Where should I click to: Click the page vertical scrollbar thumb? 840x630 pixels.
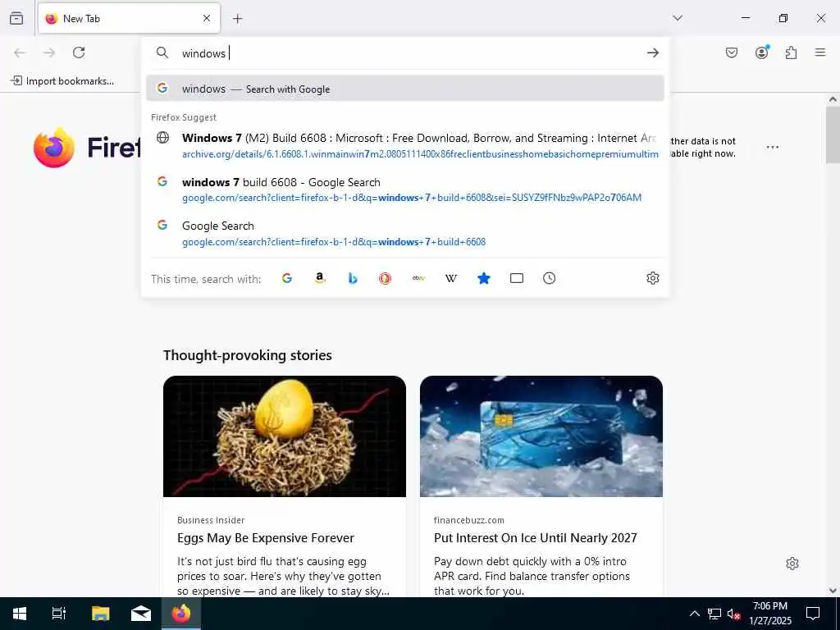tap(833, 135)
